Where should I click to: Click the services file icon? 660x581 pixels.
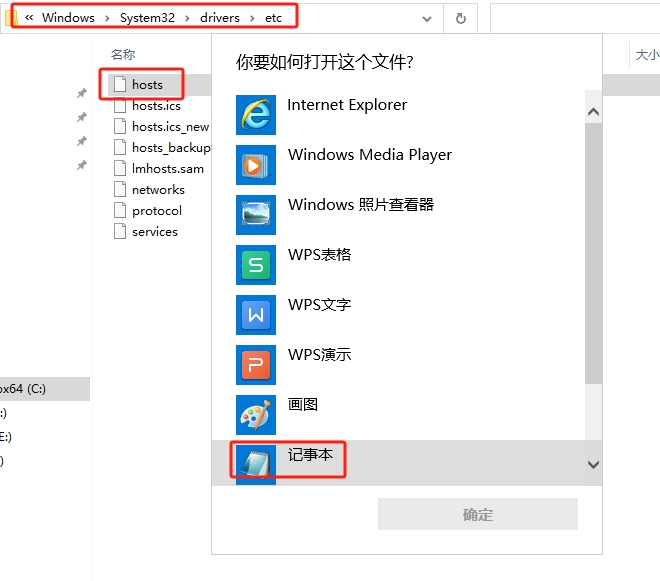point(120,231)
